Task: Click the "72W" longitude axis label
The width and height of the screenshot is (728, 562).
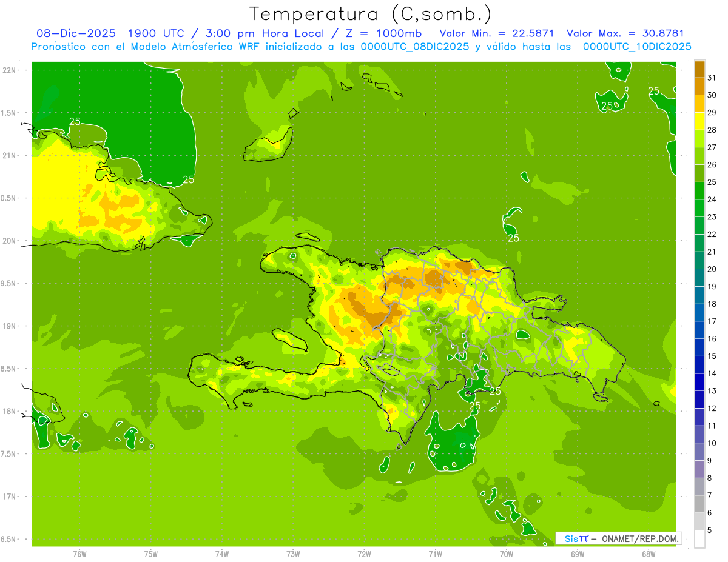Action: click(x=364, y=554)
